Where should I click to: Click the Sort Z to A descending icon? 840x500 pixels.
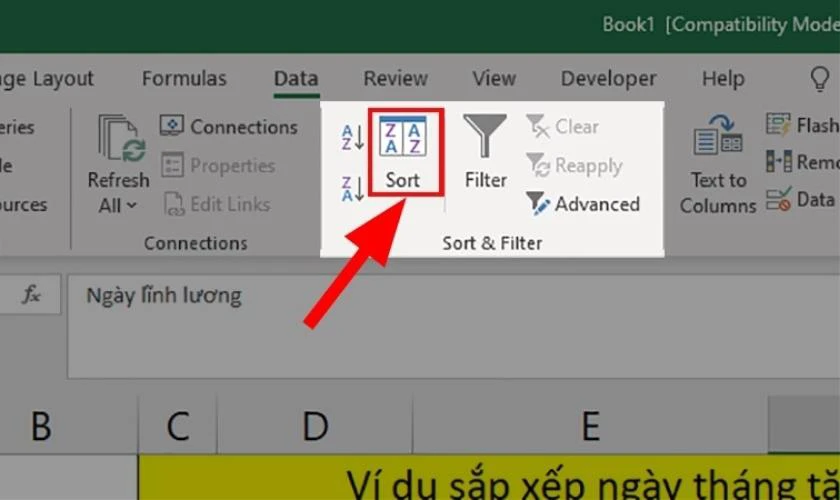coord(353,189)
